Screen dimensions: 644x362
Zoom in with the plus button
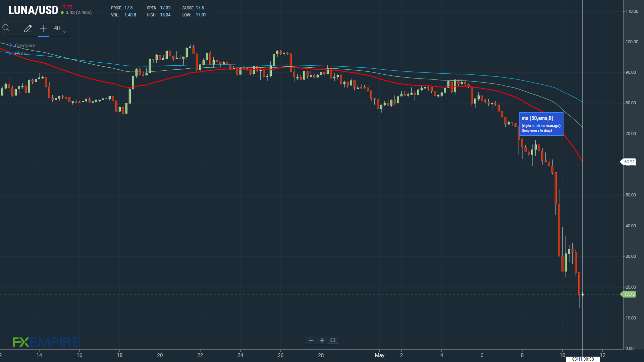322,341
